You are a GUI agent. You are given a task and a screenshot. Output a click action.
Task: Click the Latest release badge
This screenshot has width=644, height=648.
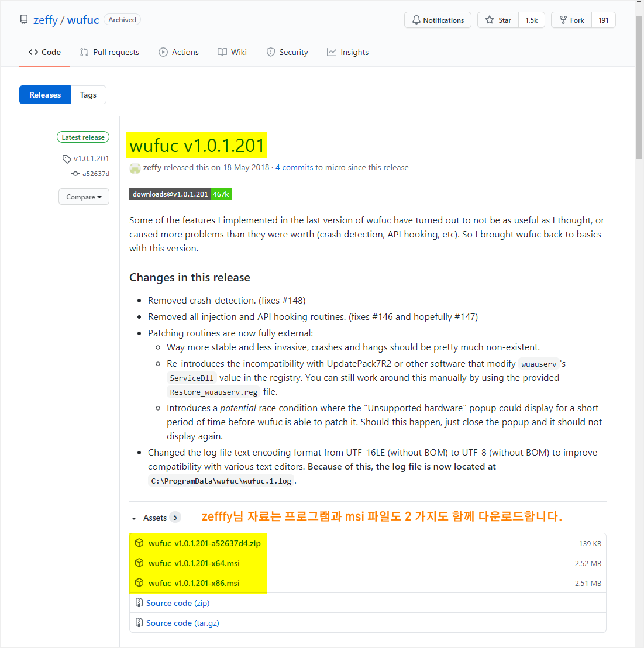point(83,137)
